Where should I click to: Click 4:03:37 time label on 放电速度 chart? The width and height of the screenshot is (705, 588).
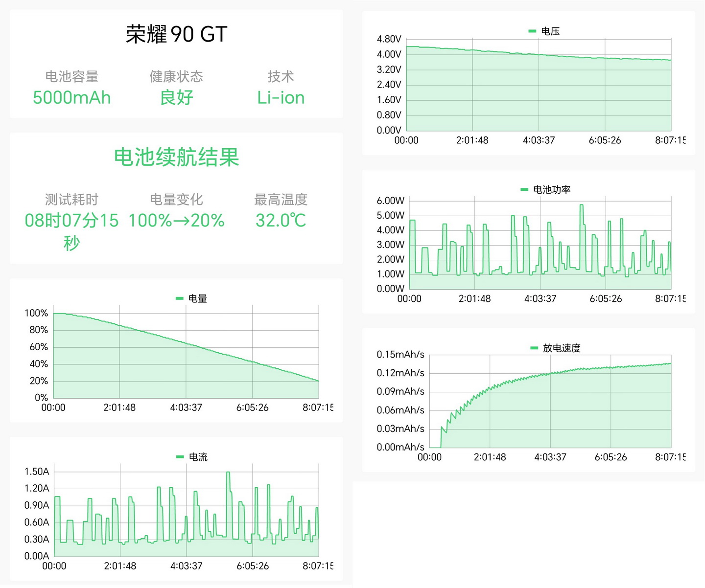550,457
